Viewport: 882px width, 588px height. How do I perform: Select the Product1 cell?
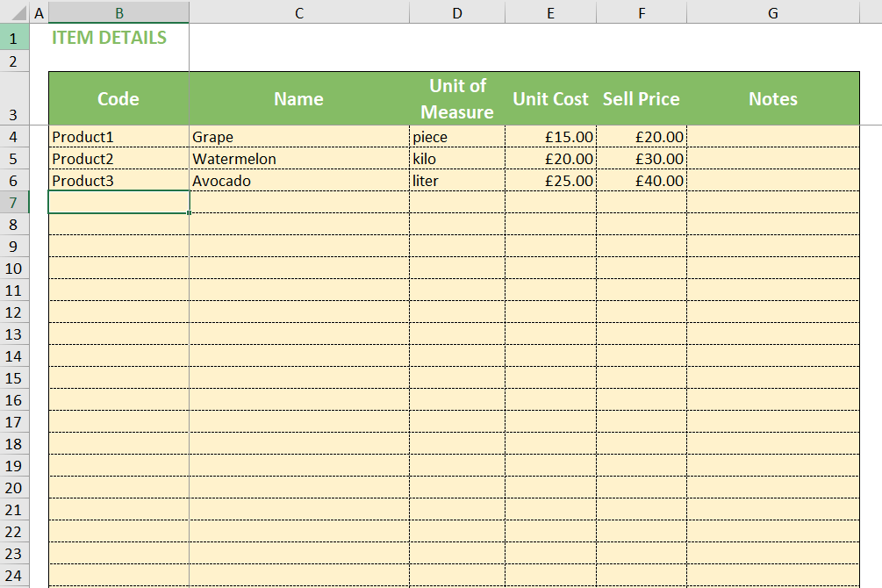118,137
